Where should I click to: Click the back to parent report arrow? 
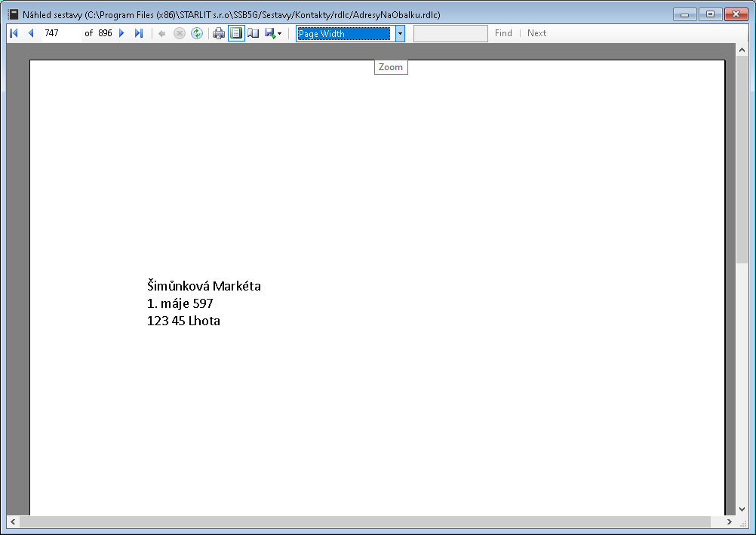click(x=161, y=33)
